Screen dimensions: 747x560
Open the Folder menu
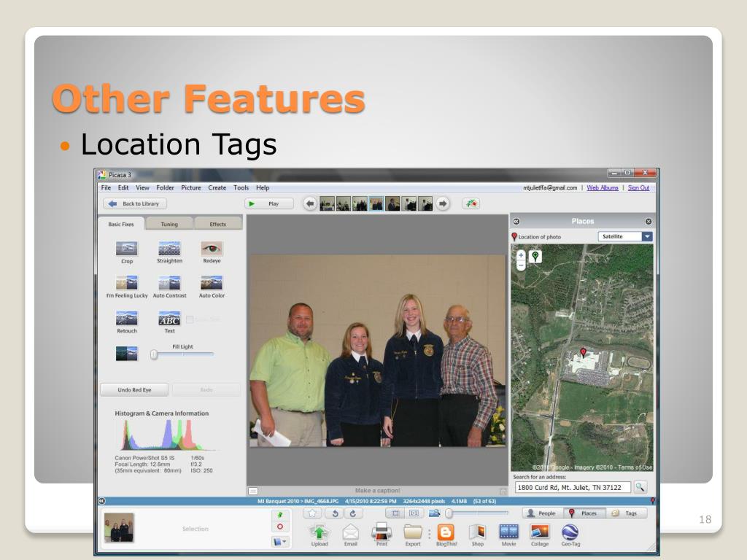pos(165,187)
